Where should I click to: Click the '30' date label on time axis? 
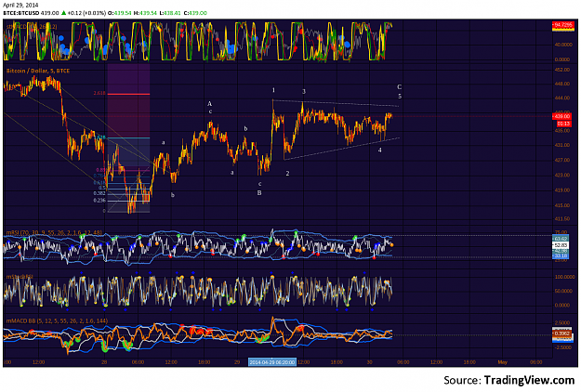(370, 362)
